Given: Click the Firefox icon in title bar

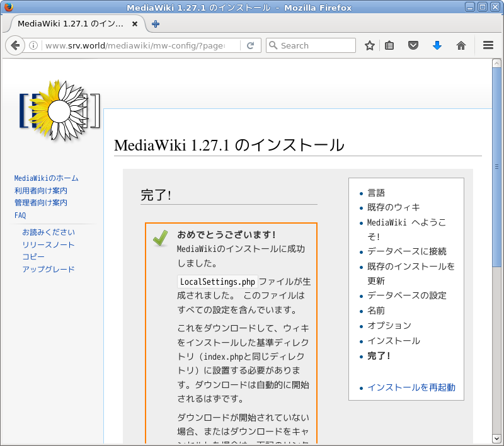Looking at the screenshot, I should point(9,7).
